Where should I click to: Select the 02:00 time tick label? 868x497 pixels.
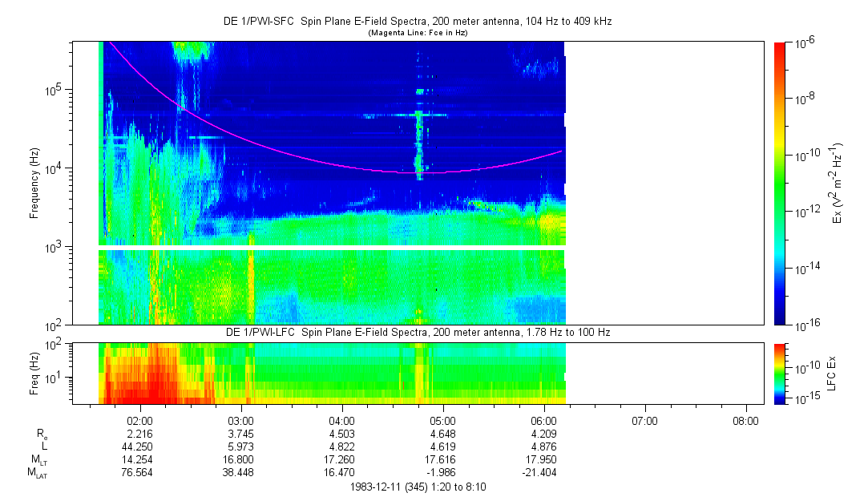pyautogui.click(x=140, y=421)
